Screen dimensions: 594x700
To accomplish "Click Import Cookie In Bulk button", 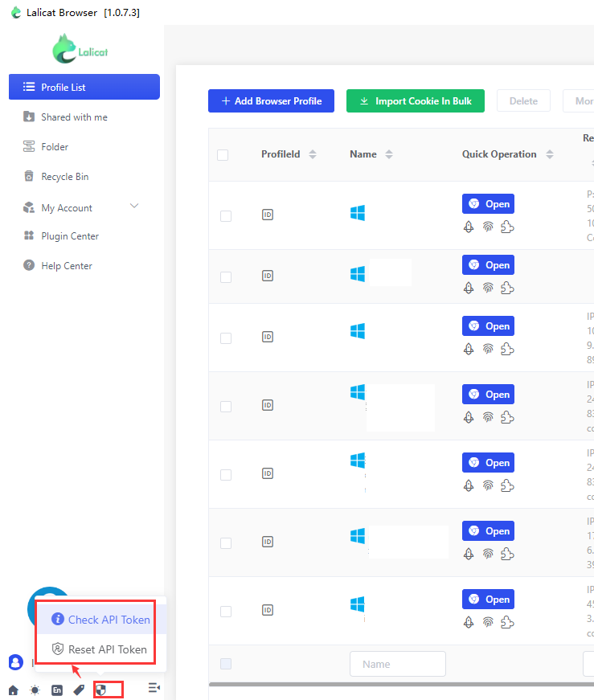I will [x=416, y=101].
